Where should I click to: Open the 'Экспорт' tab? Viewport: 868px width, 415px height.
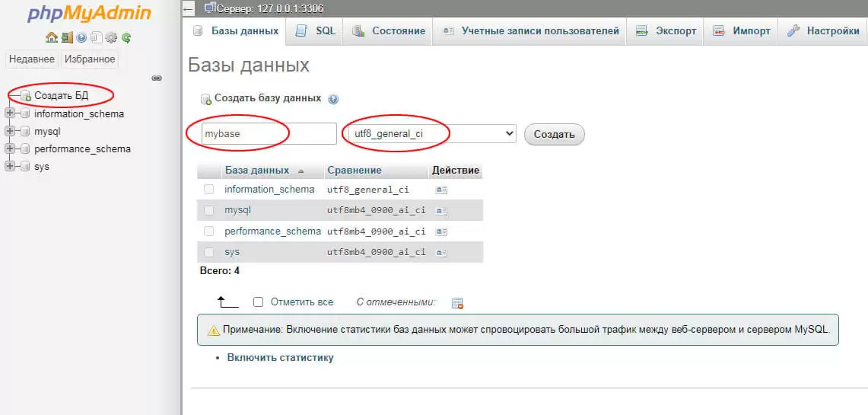666,31
